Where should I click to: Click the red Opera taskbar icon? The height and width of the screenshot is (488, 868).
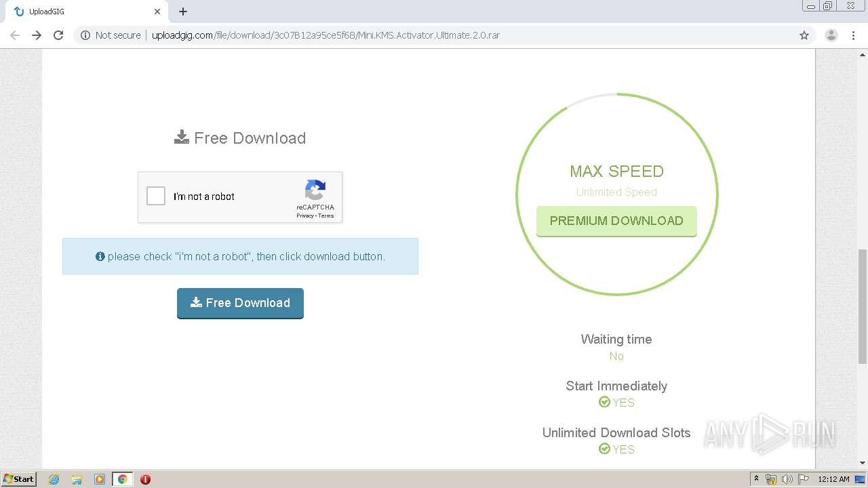click(x=145, y=479)
